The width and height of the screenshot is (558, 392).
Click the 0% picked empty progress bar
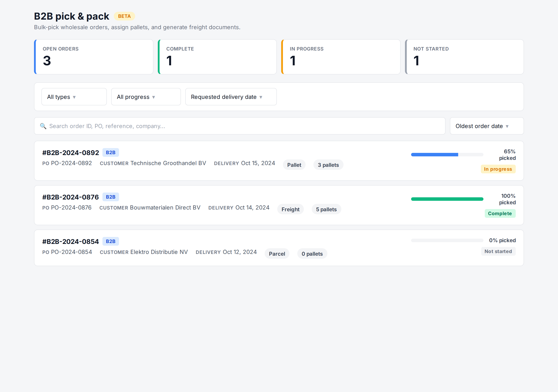[447, 240]
